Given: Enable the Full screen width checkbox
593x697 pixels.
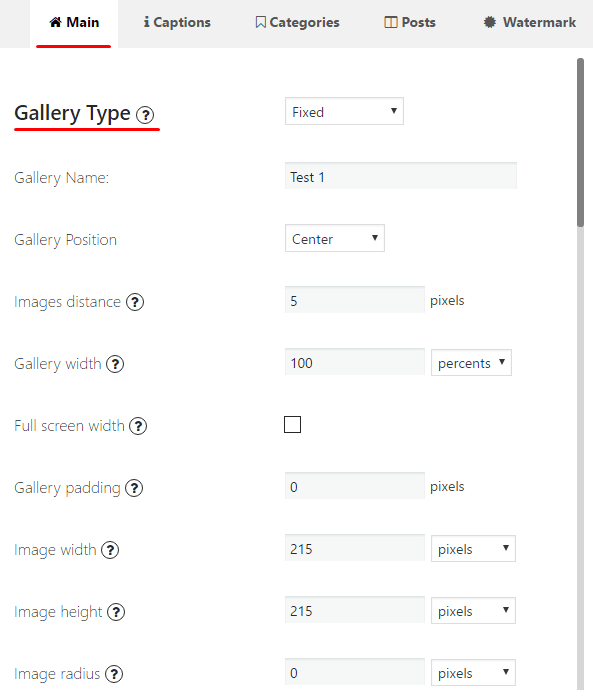Looking at the screenshot, I should point(292,425).
